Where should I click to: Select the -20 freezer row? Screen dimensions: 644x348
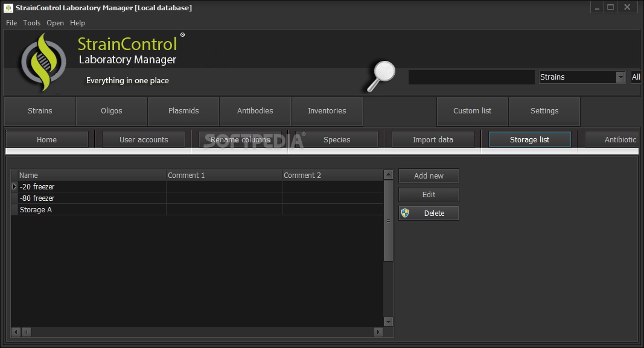[197, 187]
